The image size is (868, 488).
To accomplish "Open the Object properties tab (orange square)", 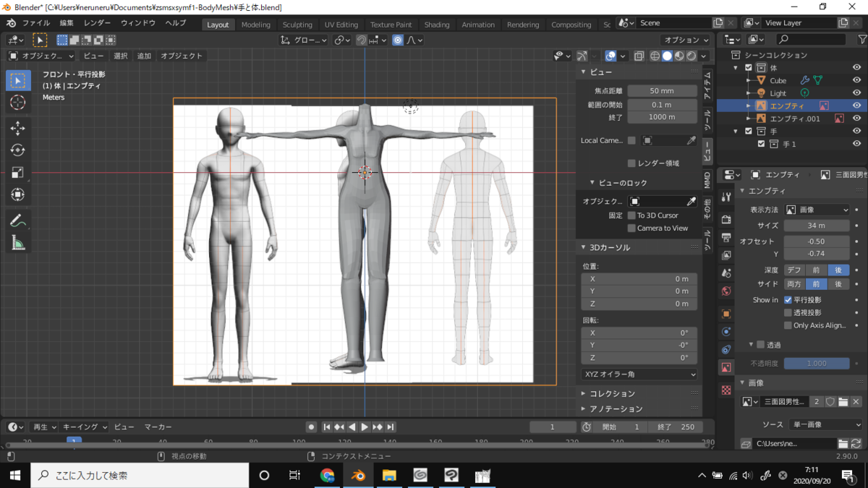I will click(726, 314).
